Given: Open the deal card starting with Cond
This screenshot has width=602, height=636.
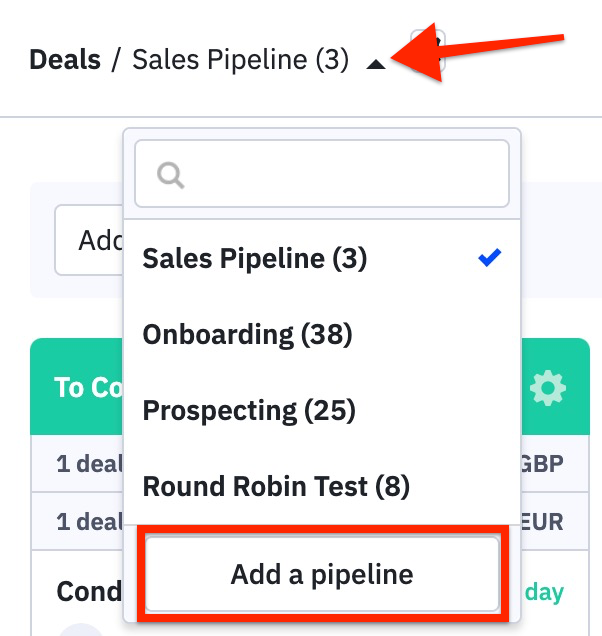Looking at the screenshot, I should (x=89, y=591).
